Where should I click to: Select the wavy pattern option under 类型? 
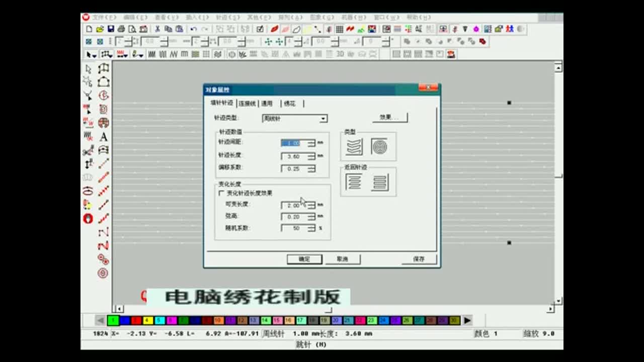tap(355, 146)
